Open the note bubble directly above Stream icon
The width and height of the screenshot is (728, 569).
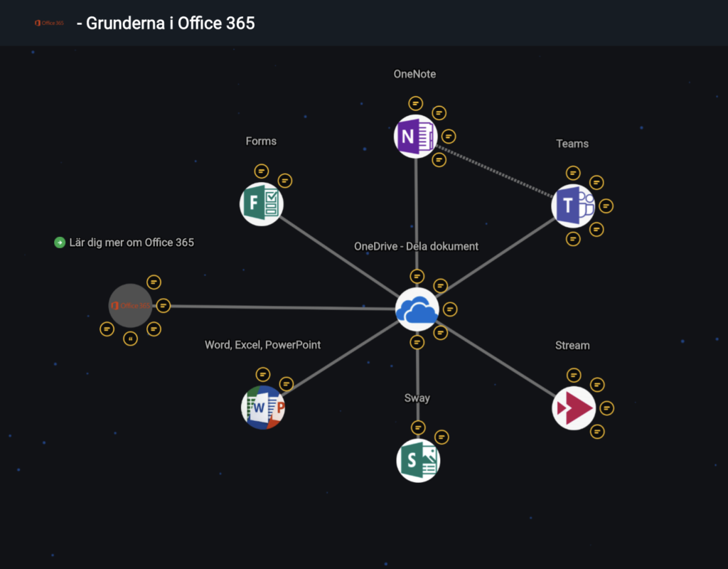[574, 375]
